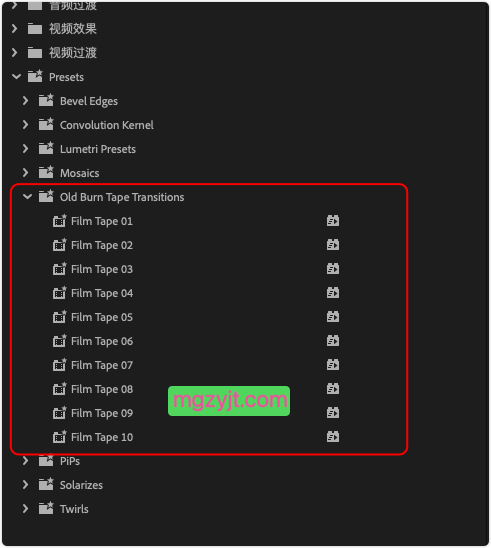
Task: Expand the Twirls folder
Action: [x=25, y=509]
